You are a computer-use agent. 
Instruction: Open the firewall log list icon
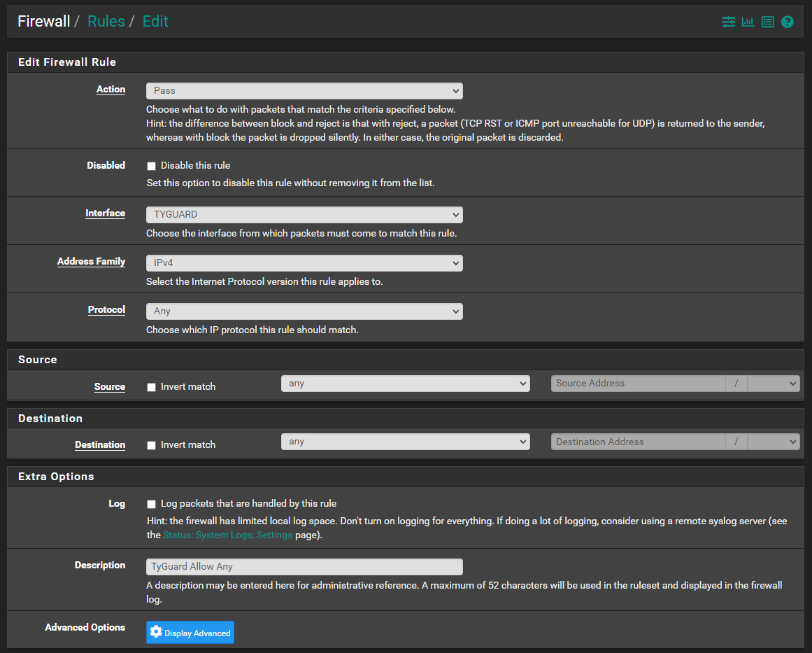point(767,22)
